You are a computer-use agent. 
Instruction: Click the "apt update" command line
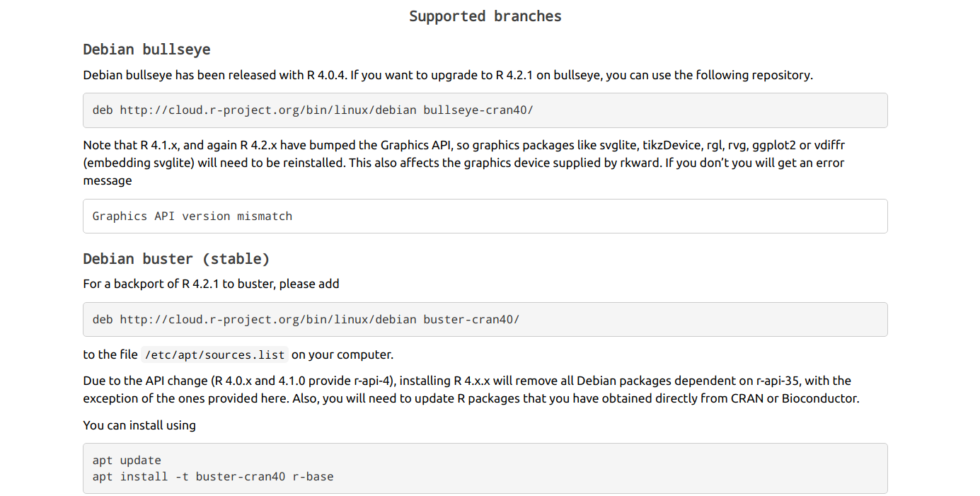tap(127, 461)
